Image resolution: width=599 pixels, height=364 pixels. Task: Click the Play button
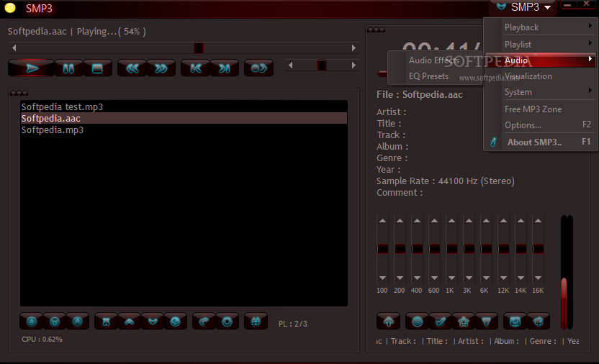[31, 68]
